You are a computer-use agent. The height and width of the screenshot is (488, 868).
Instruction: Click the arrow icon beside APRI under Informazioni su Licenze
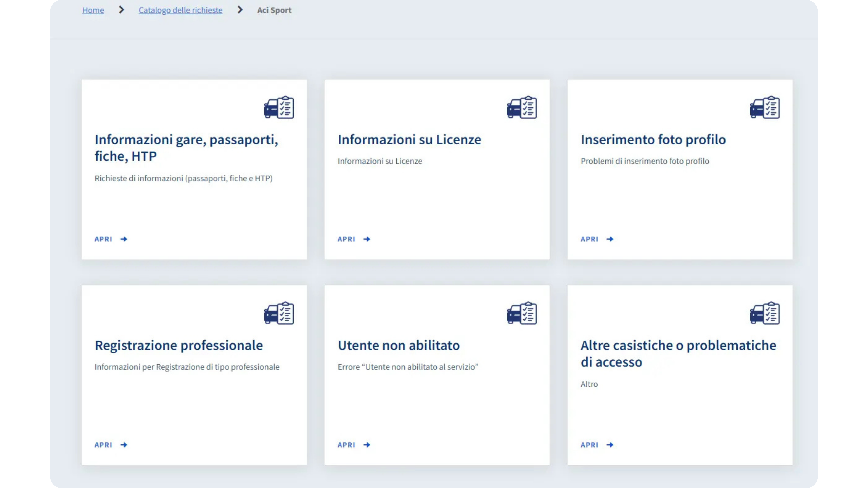point(367,239)
